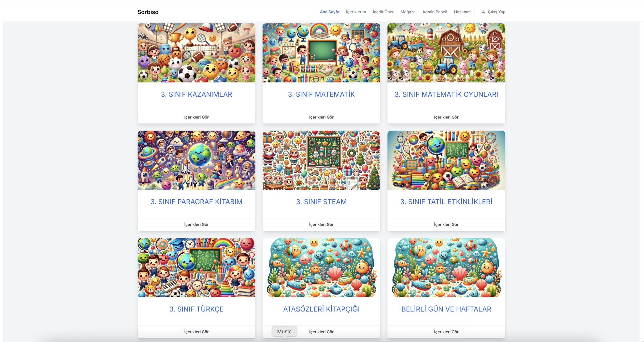Open the 3. SINIF MATEMATİK title link

coord(321,94)
